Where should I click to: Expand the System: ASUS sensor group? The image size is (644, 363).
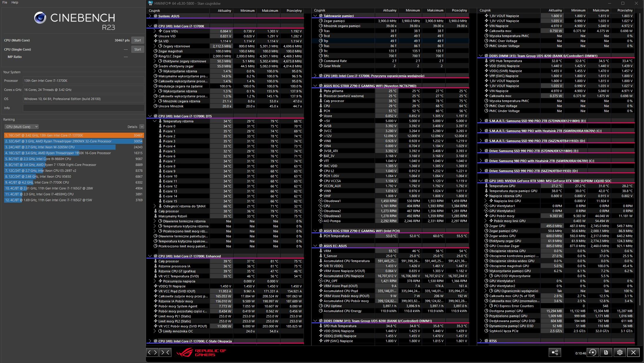[x=150, y=16]
